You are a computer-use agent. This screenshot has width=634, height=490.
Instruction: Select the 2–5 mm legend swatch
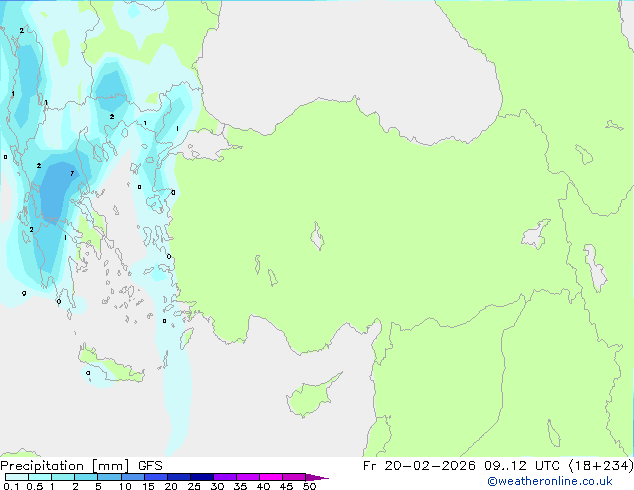[86, 477]
